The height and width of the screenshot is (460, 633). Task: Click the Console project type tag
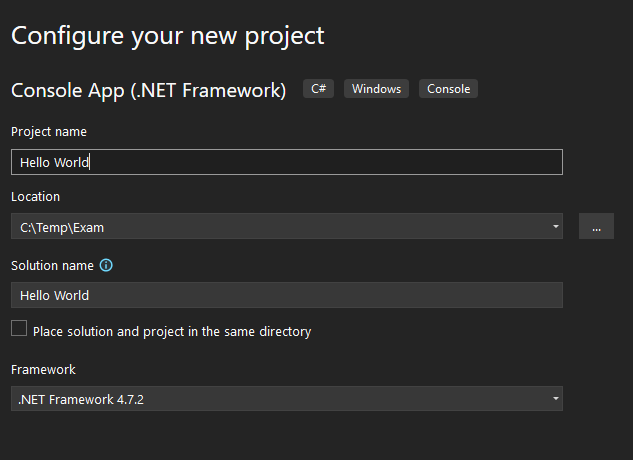click(448, 89)
